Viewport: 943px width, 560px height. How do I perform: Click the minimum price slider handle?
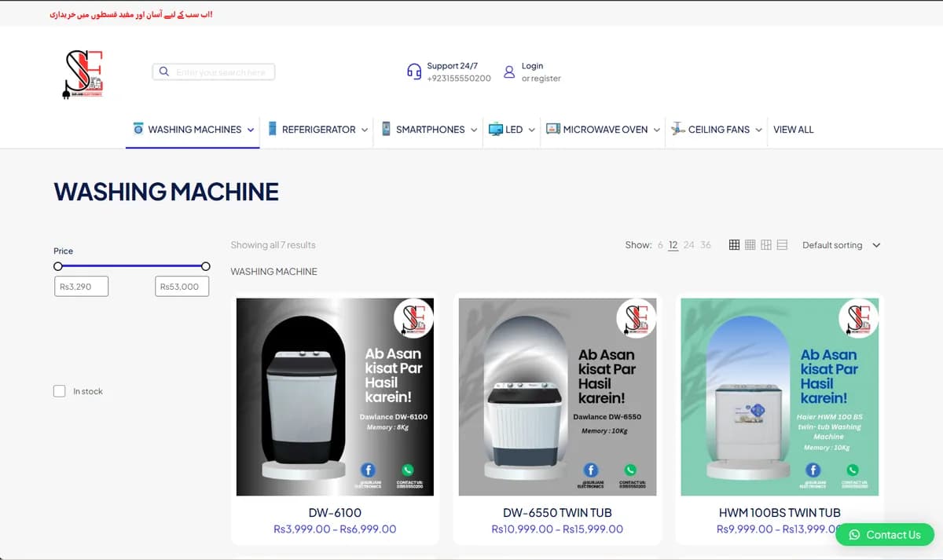tap(58, 266)
